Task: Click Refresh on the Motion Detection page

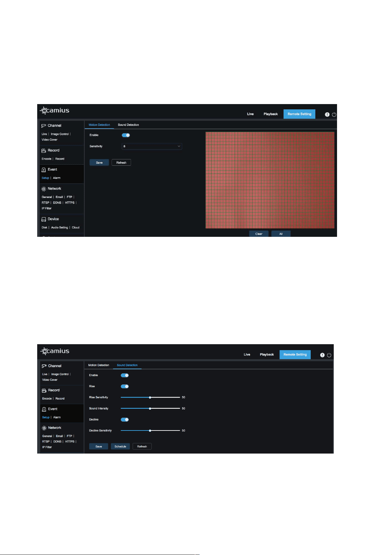Action: (x=121, y=163)
